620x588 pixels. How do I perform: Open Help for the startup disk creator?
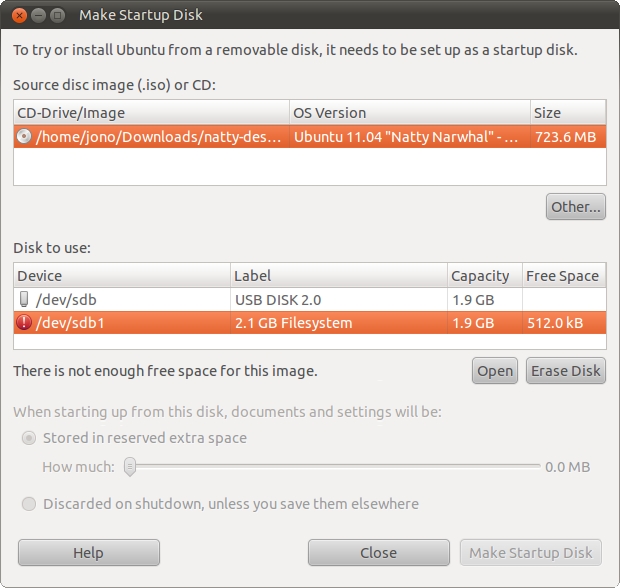(88, 553)
